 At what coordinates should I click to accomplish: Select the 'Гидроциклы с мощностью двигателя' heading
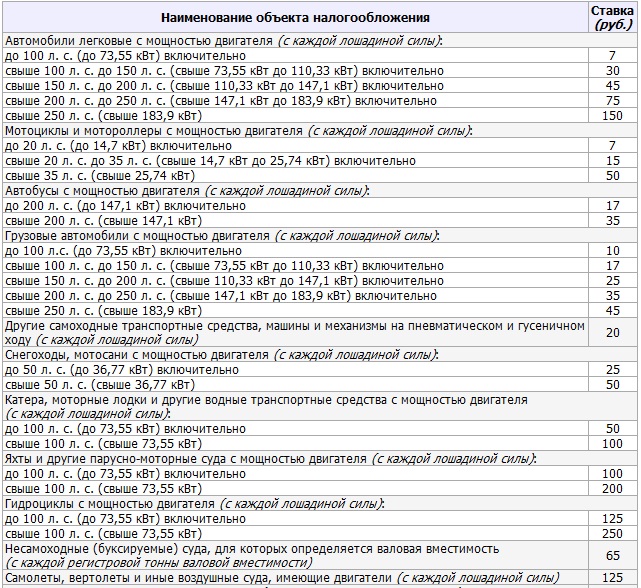click(x=320, y=503)
